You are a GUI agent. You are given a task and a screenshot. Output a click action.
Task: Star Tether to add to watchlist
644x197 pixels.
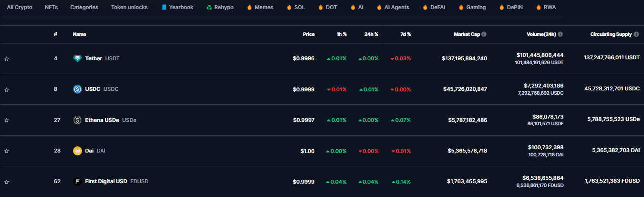tap(7, 59)
